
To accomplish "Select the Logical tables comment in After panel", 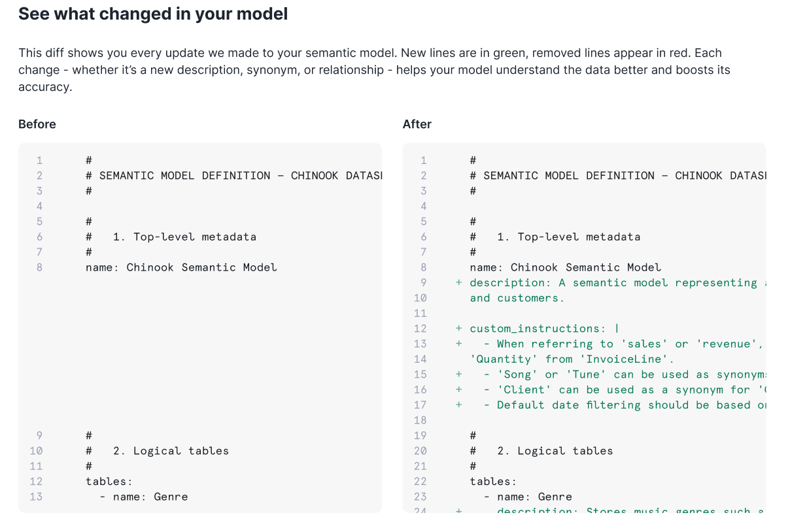I will (556, 450).
